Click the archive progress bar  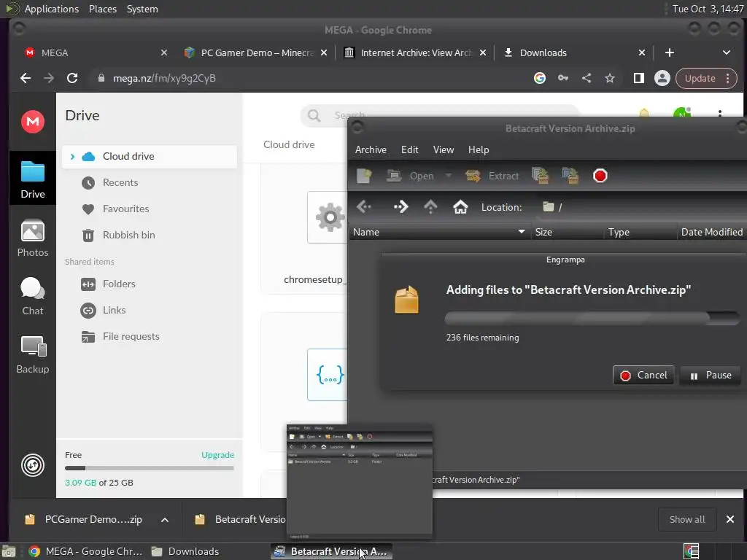tap(592, 318)
